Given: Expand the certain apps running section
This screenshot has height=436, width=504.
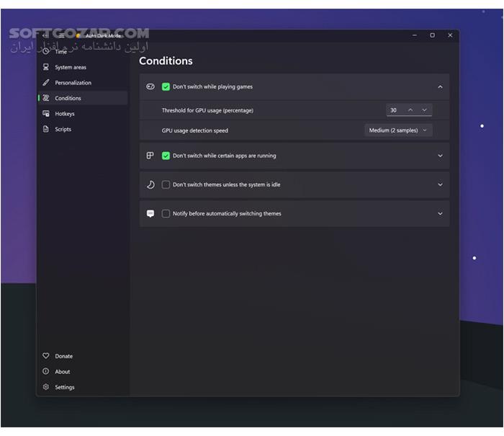Looking at the screenshot, I should coord(440,156).
